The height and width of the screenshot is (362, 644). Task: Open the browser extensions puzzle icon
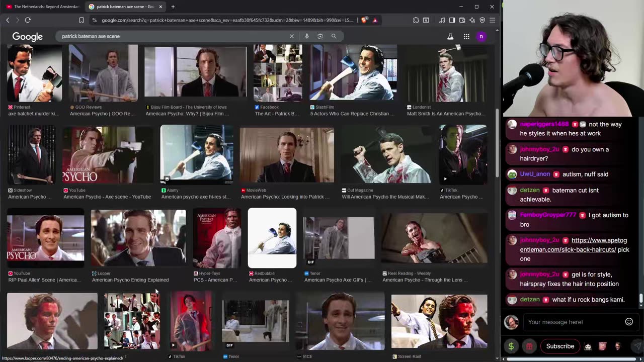[416, 20]
